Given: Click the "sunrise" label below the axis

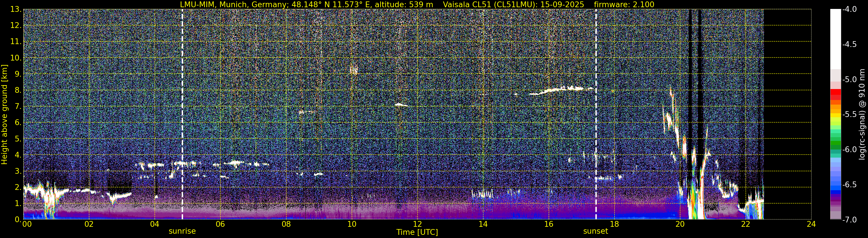Looking at the screenshot, I should (x=182, y=231).
